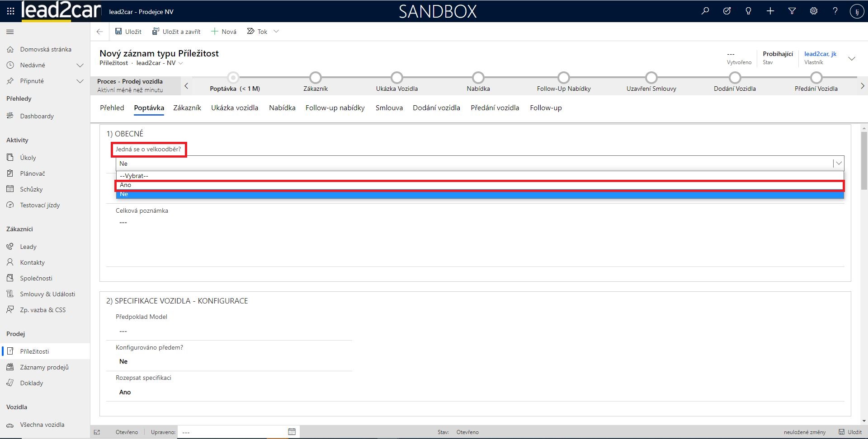The width and height of the screenshot is (868, 439).
Task: Open the lead2car, jk owner link
Action: click(x=820, y=54)
